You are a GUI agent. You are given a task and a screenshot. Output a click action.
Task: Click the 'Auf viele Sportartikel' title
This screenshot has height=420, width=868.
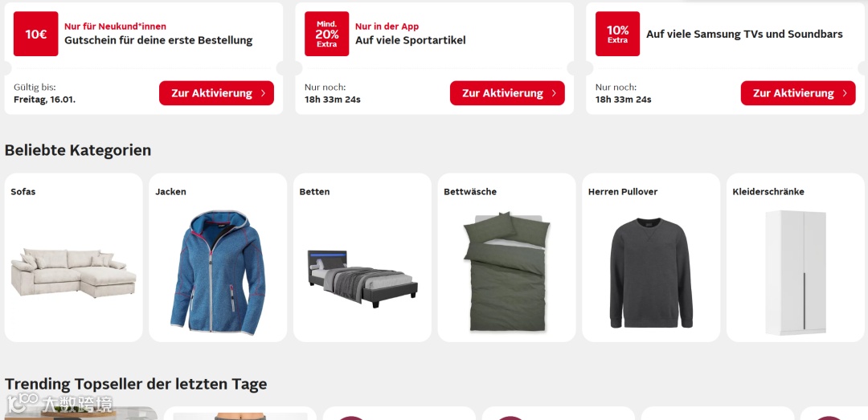point(410,40)
